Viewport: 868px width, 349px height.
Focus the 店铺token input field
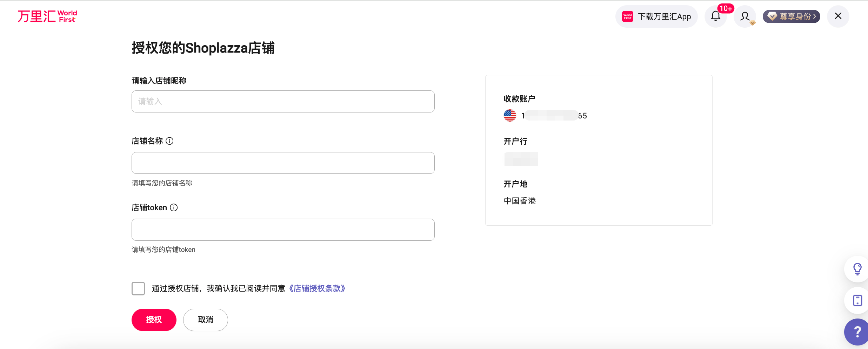coord(283,230)
